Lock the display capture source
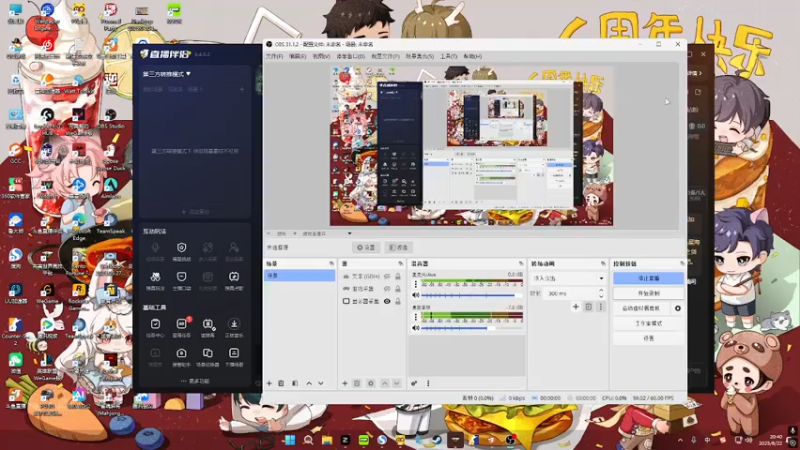 (x=398, y=302)
